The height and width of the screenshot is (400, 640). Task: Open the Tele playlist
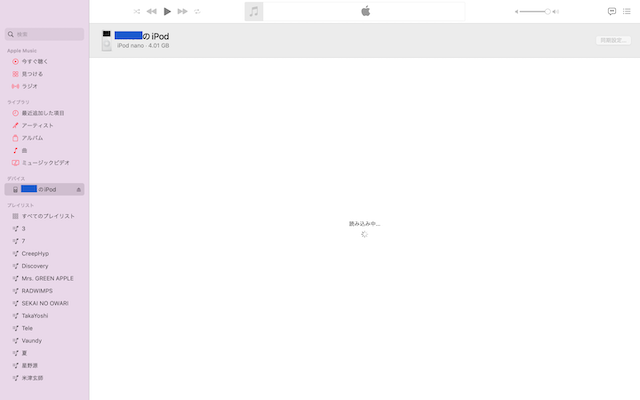click(x=44, y=328)
